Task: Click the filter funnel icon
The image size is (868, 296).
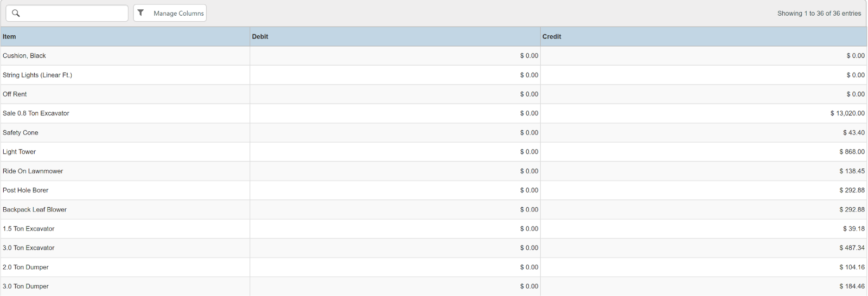Action: pos(141,13)
